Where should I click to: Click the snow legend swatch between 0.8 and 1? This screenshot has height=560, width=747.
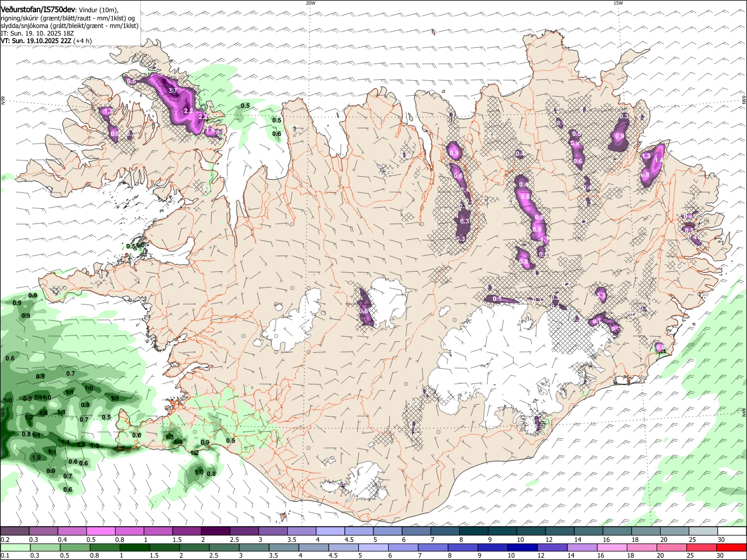click(129, 531)
